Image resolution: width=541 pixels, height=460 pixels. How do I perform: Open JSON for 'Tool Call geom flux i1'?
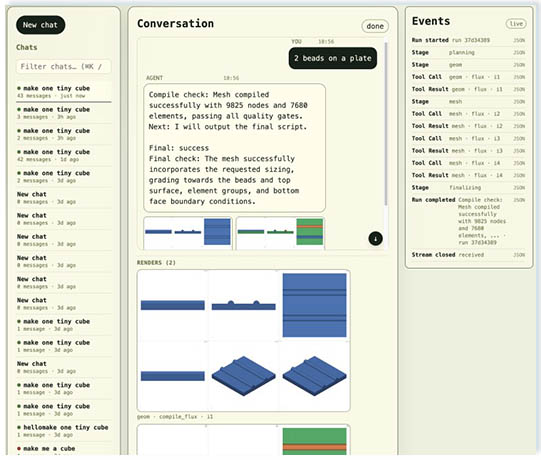519,77
